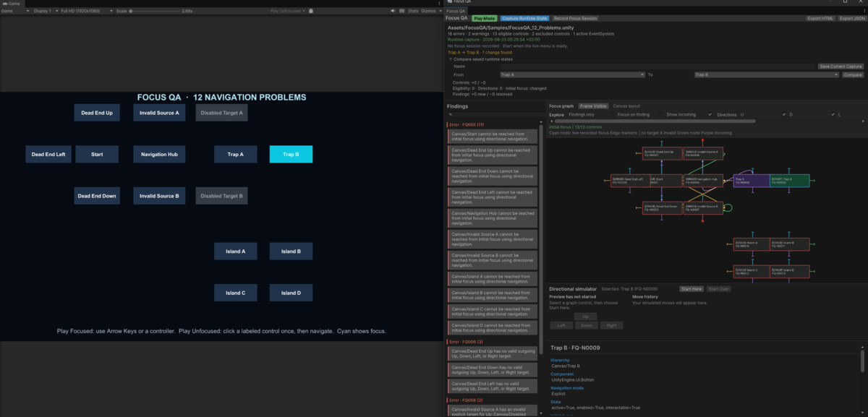Open the Game view type dropdown
This screenshot has width=868, height=417.
pyautogui.click(x=14, y=12)
